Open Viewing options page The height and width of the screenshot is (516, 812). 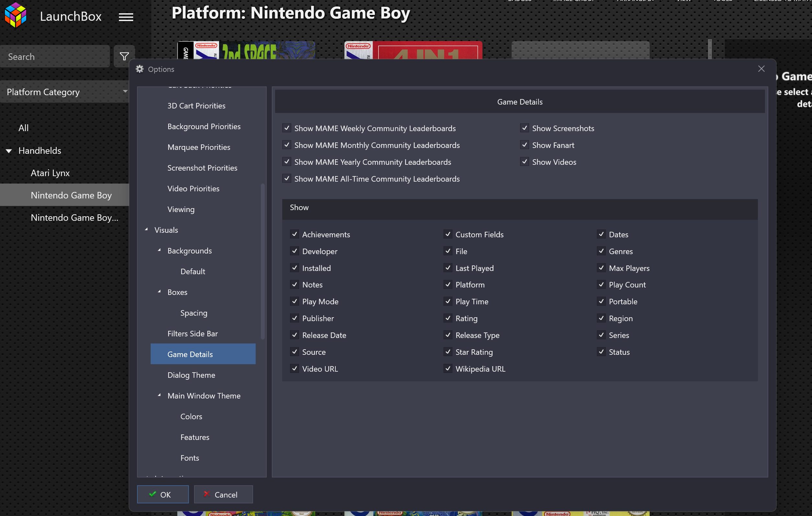[x=181, y=209]
